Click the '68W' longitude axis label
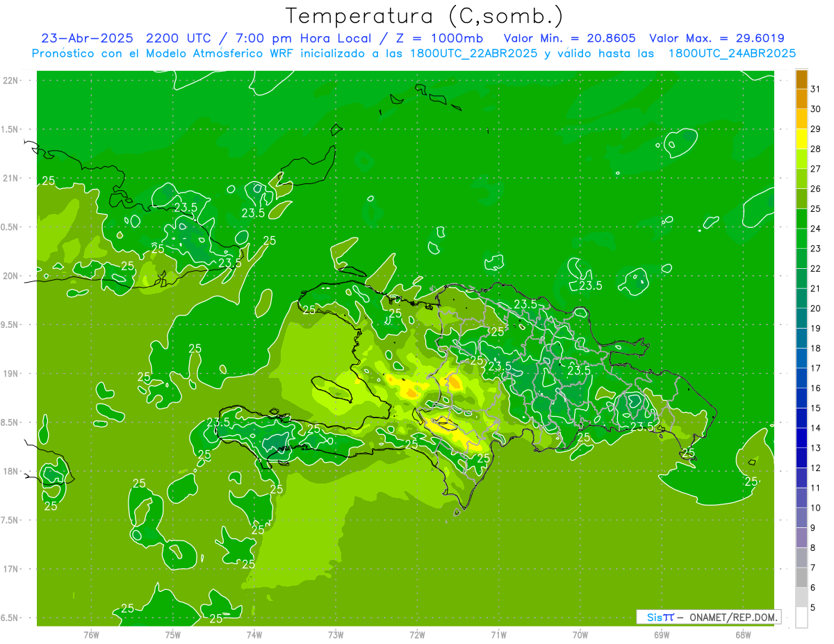Image resolution: width=834 pixels, height=644 pixels. pos(742,634)
